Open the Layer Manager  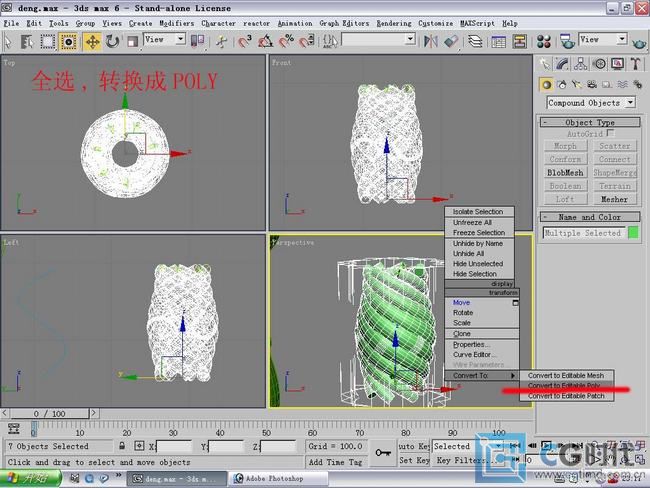pos(475,41)
